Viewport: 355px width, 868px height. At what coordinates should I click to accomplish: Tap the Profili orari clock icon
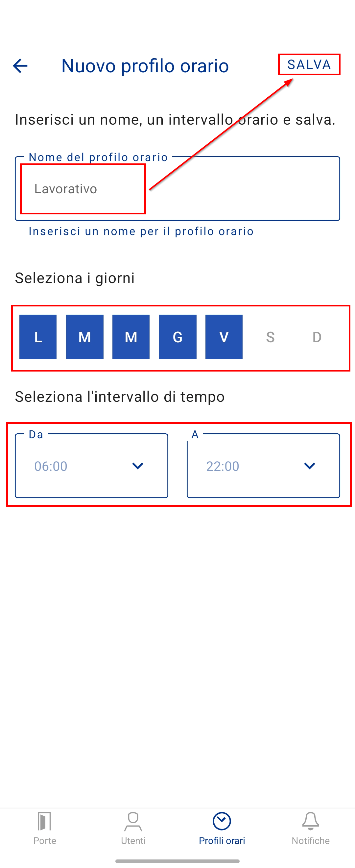(x=222, y=821)
